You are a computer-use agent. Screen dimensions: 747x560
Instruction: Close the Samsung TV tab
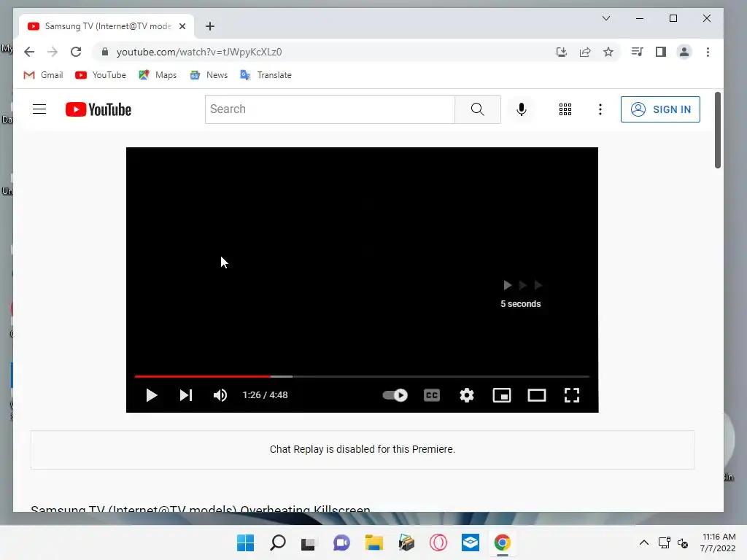coord(182,26)
